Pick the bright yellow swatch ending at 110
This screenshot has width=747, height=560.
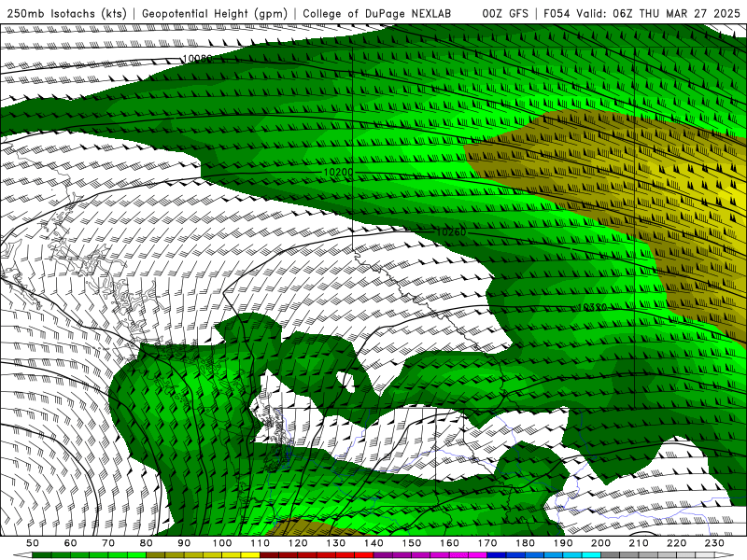pyautogui.click(x=250, y=555)
